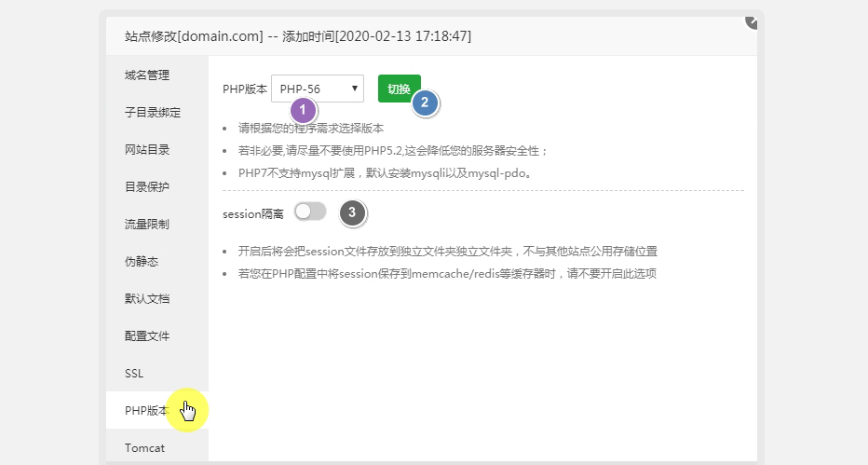Open the Tomcat section
Viewport: 868px width, 465px height.
(157, 447)
